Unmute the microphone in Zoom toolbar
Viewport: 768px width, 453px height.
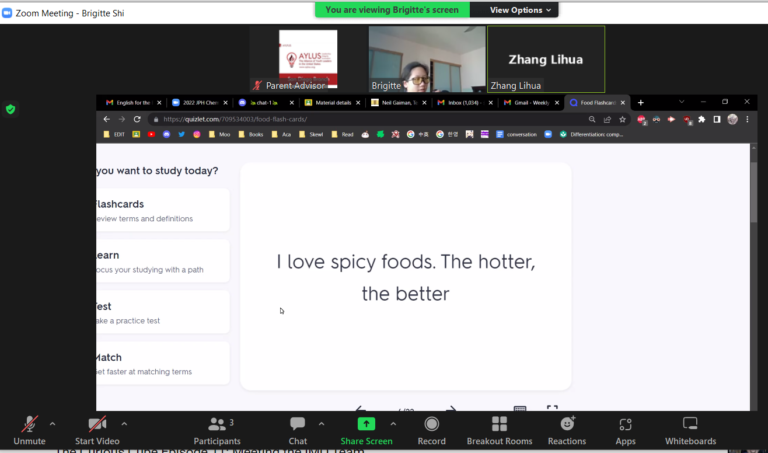click(x=29, y=430)
